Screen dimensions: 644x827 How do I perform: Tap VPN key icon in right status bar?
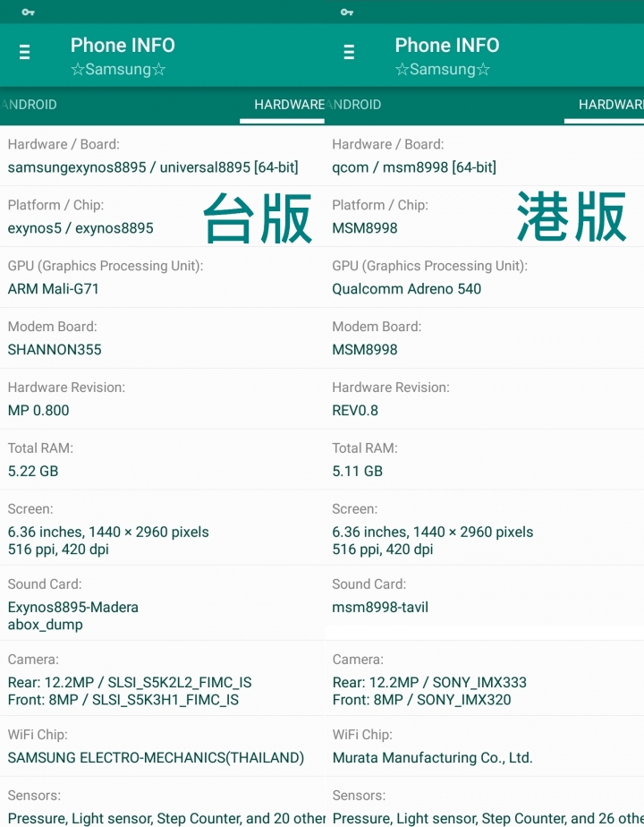pos(347,12)
